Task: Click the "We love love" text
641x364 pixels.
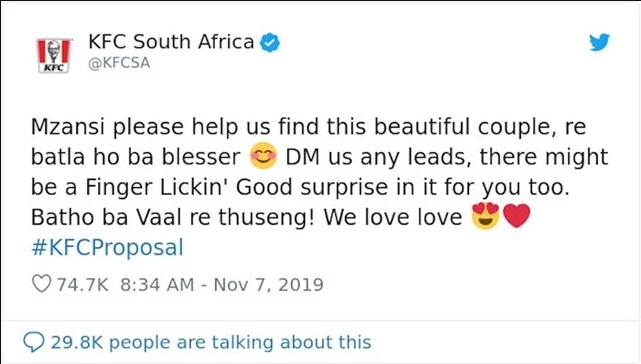Action: [393, 217]
